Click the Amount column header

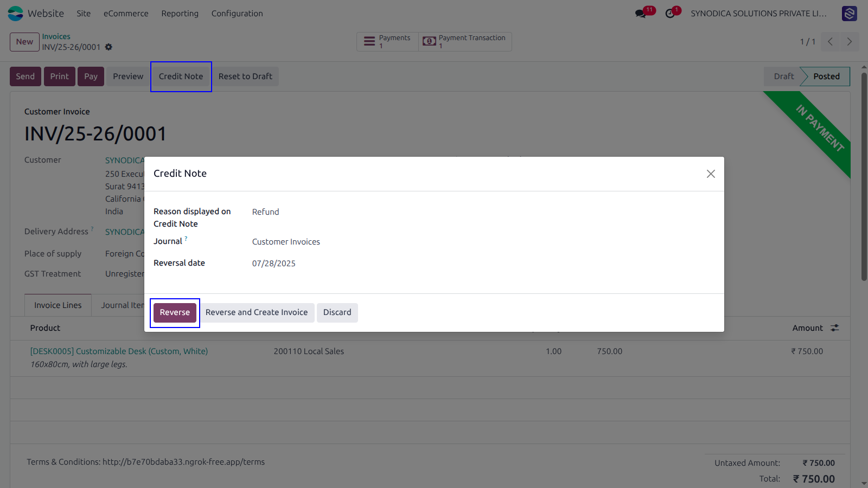pos(807,328)
